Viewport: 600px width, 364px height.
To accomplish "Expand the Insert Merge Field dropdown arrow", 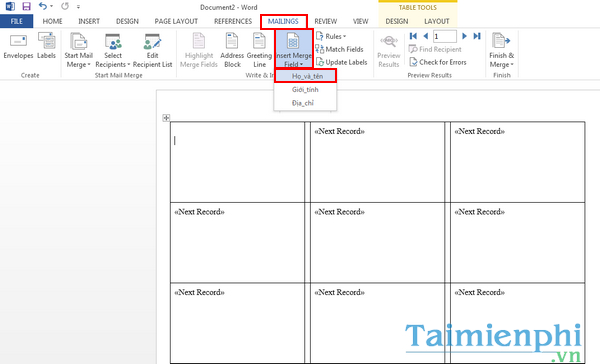I will (302, 64).
